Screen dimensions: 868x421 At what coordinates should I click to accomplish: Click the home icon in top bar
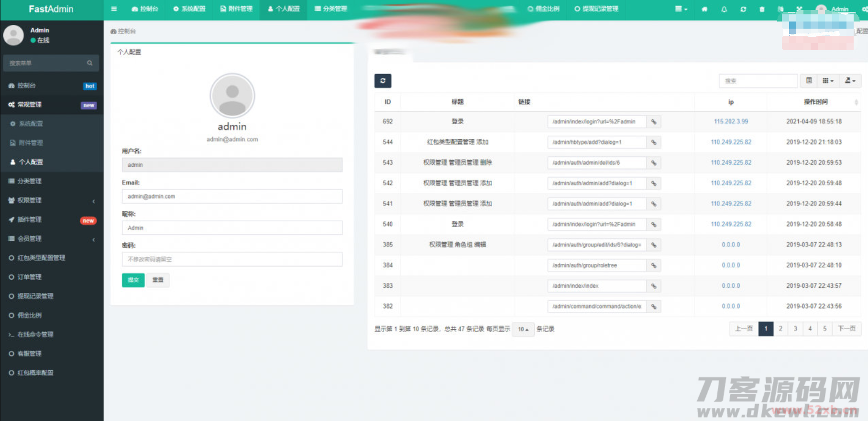pyautogui.click(x=704, y=9)
